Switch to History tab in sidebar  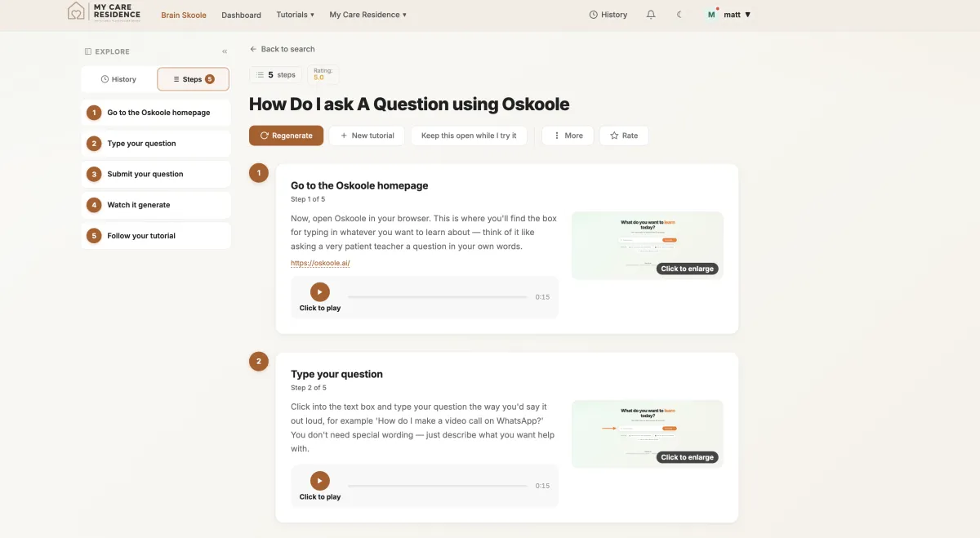[118, 79]
